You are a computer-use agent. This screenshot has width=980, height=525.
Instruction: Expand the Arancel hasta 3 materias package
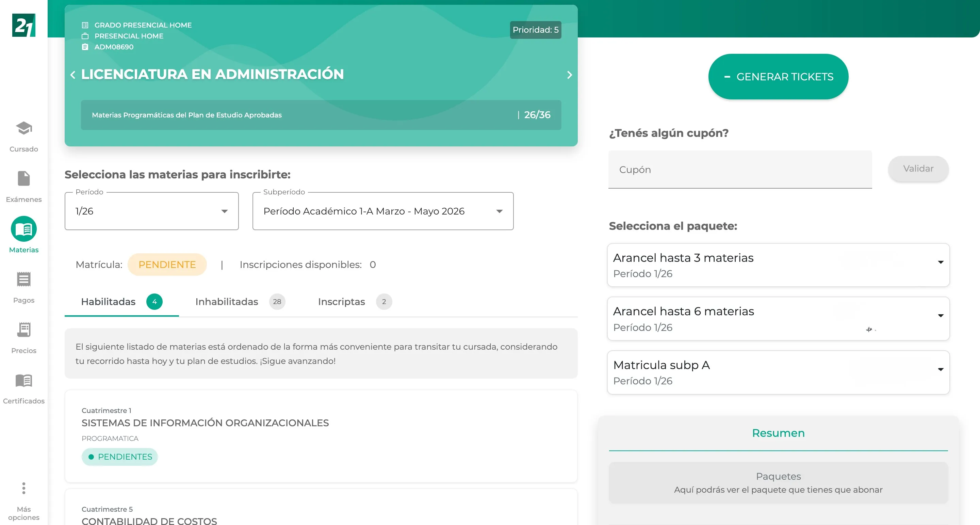(941, 262)
